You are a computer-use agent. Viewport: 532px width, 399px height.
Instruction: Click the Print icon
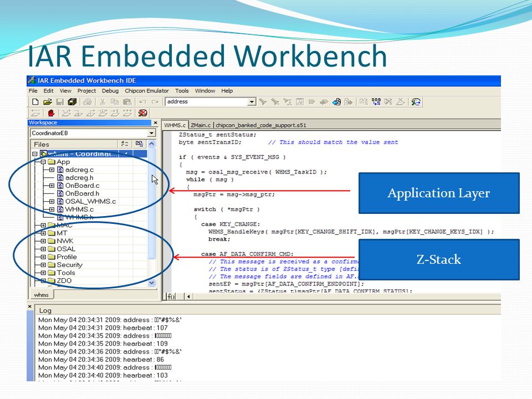[x=88, y=102]
